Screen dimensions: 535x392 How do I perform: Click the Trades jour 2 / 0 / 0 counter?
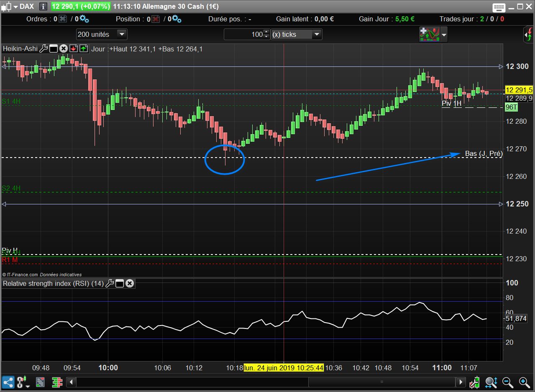tap(471, 19)
